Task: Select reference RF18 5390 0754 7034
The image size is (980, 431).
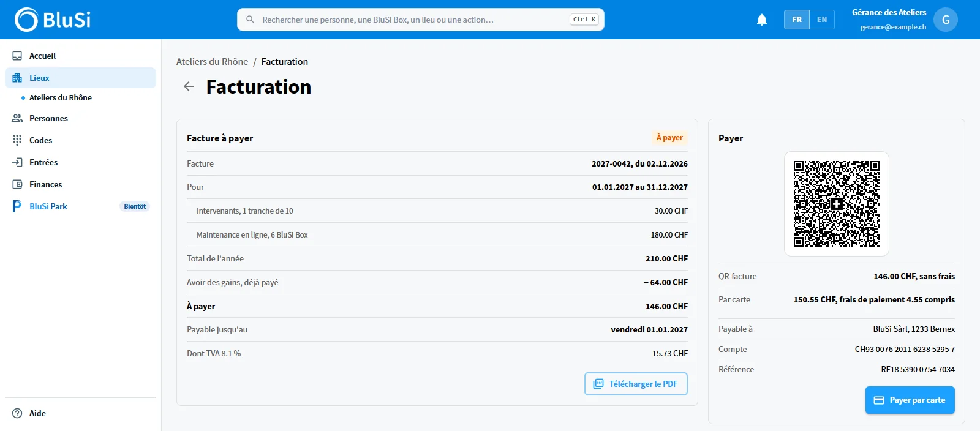Action: coord(918,369)
